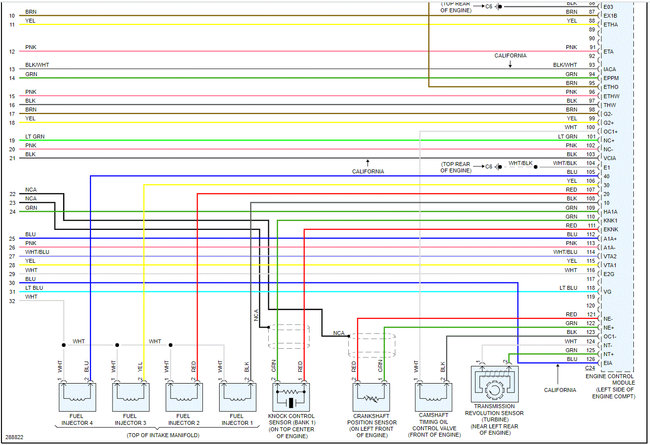Click the TRANSMISSION REVOLUTION SENSOR caption

[494, 410]
